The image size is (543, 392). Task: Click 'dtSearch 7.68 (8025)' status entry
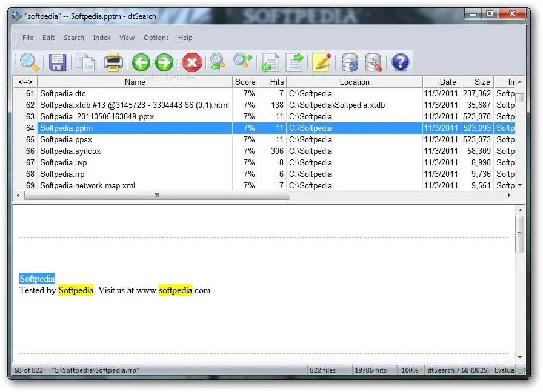coord(458,370)
